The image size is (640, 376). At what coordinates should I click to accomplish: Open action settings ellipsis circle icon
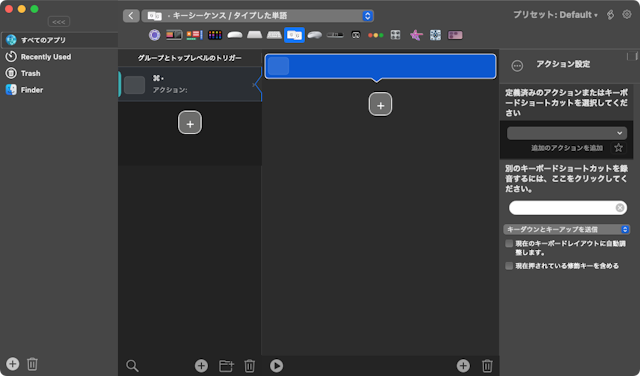[x=517, y=66]
